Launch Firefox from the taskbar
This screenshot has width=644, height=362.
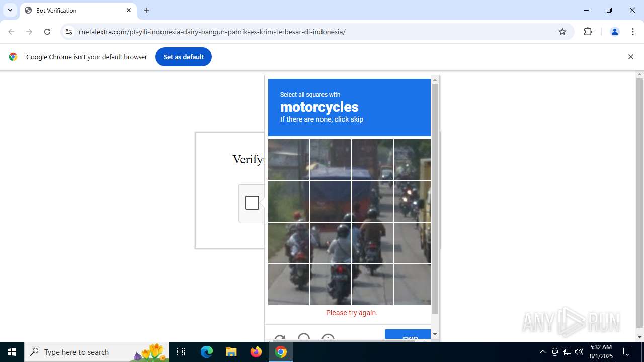(256, 352)
